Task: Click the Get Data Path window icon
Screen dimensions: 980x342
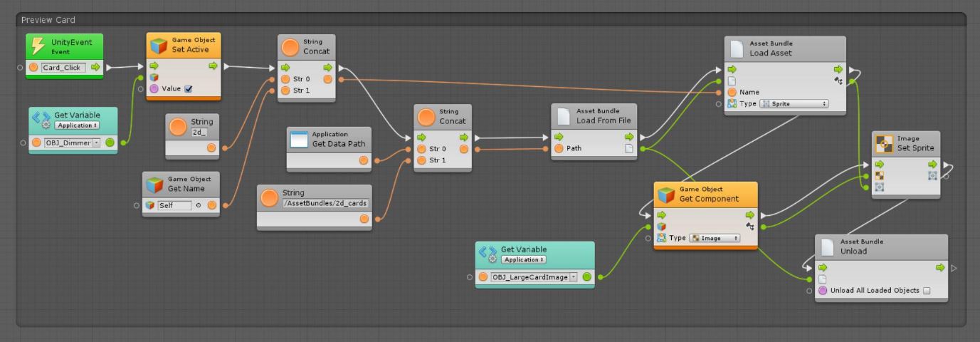Action: tap(298, 139)
